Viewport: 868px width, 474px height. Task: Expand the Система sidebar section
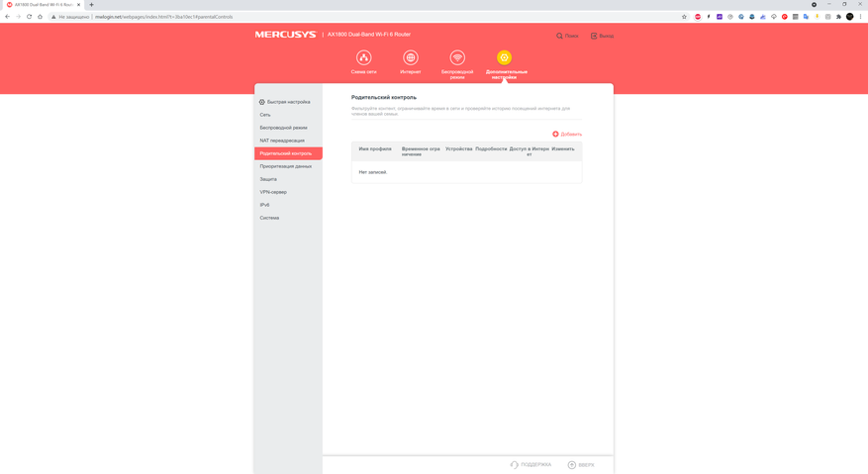coord(269,218)
